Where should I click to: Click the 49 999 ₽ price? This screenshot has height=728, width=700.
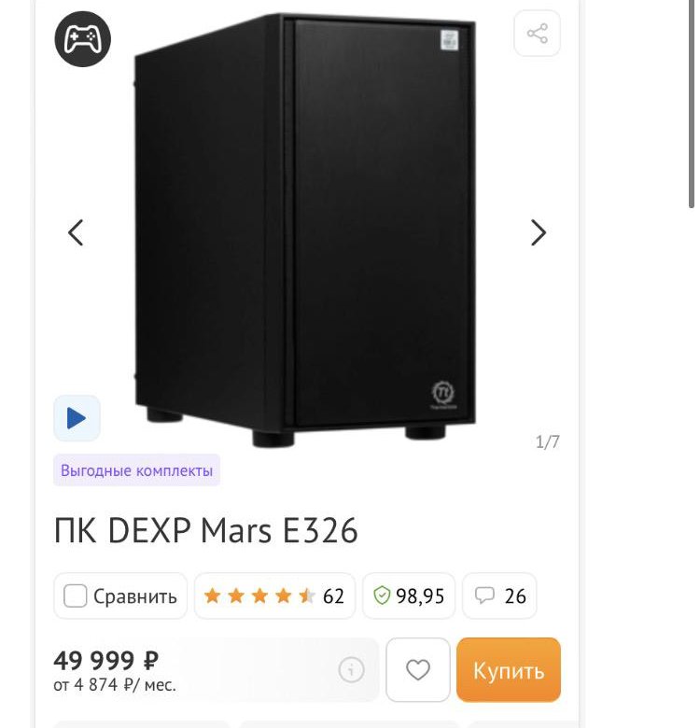coord(105,660)
